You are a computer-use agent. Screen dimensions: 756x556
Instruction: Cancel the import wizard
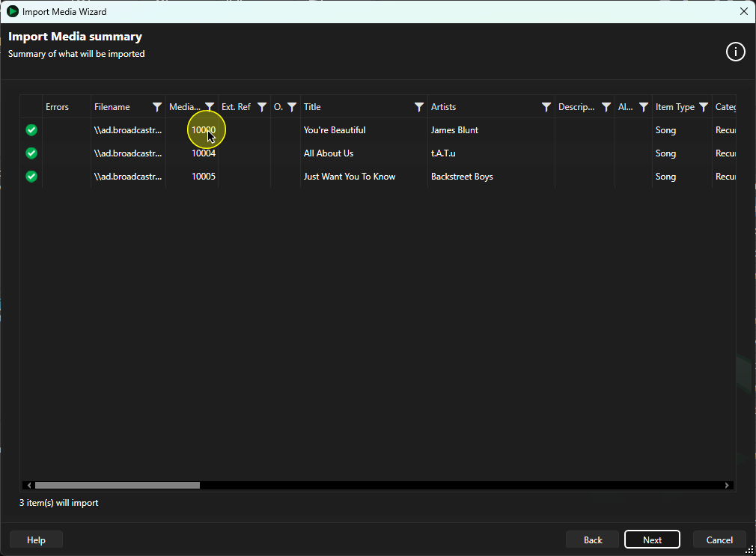719,540
